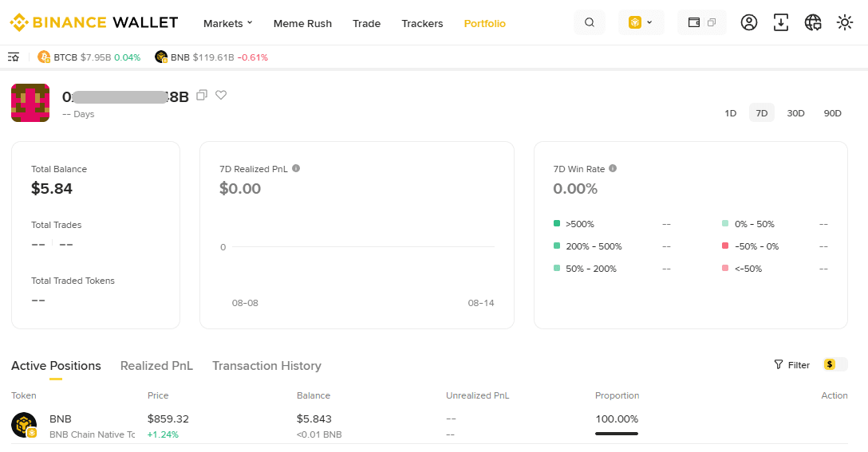Image resolution: width=868 pixels, height=452 pixels.
Task: Click the BTCB ticker coin icon
Action: click(x=44, y=57)
